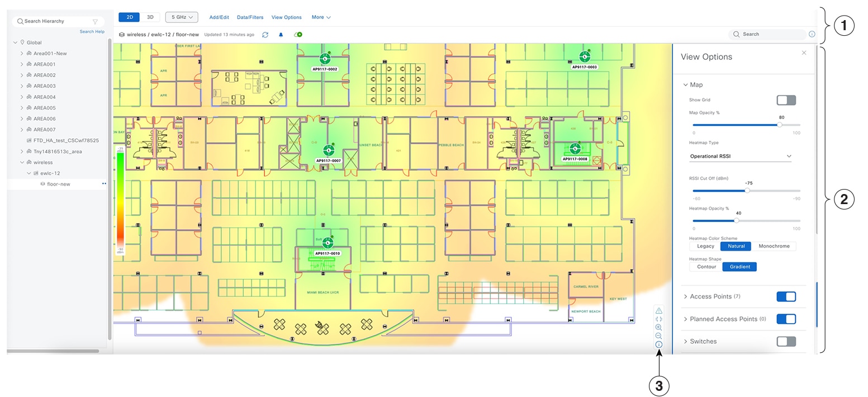Screen dimensions: 868x397
Task: Click the Search Hierarchy input field
Action: [x=56, y=21]
